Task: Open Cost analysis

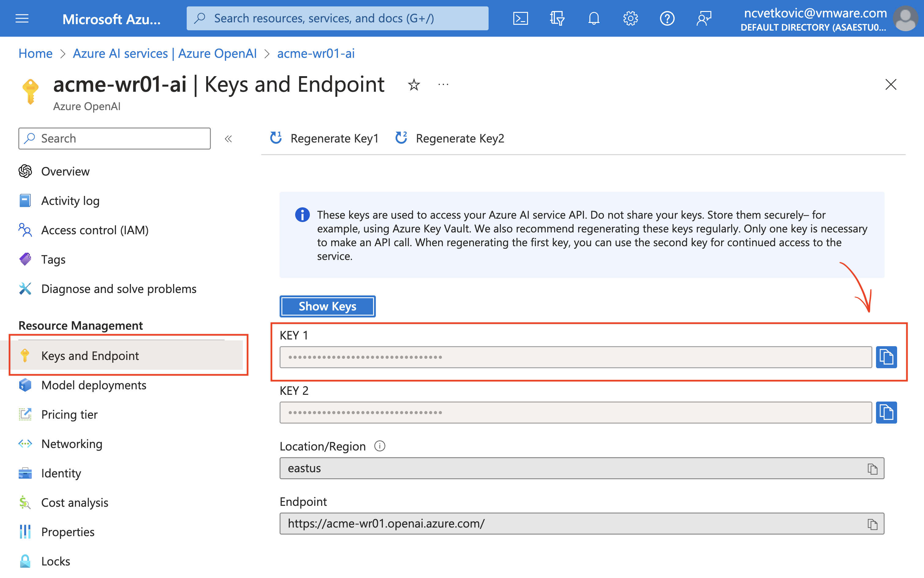Action: (x=75, y=503)
